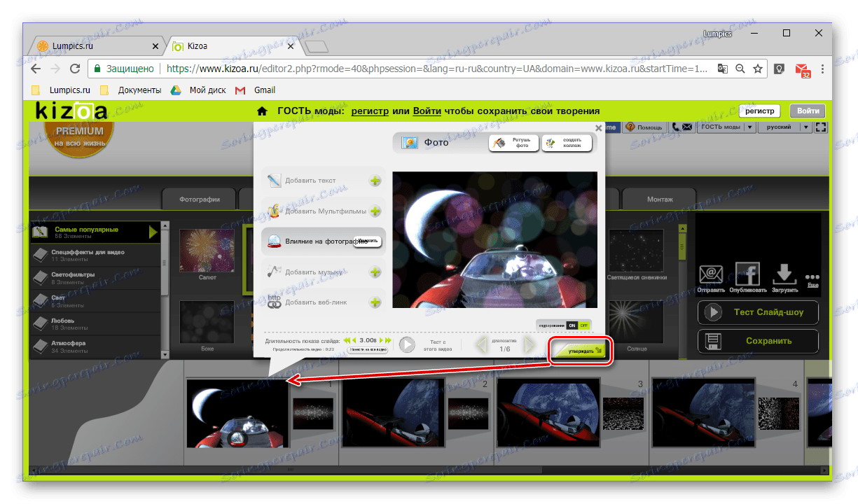The image size is (858, 504).
Task: Click the Войти link in the header text
Action: pos(427,111)
